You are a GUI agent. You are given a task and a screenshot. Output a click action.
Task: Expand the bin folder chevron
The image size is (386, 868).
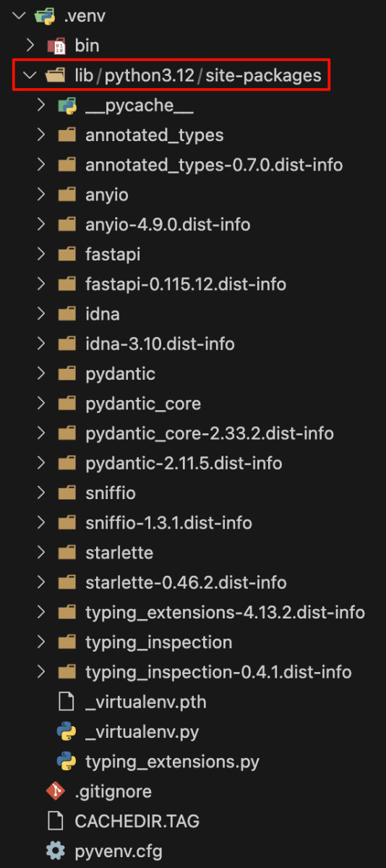click(30, 46)
